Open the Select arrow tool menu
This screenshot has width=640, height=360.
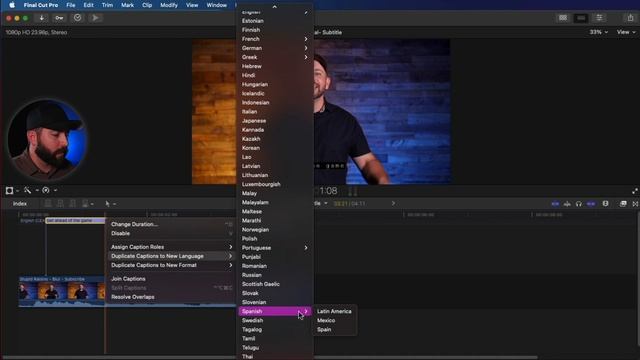pos(110,204)
